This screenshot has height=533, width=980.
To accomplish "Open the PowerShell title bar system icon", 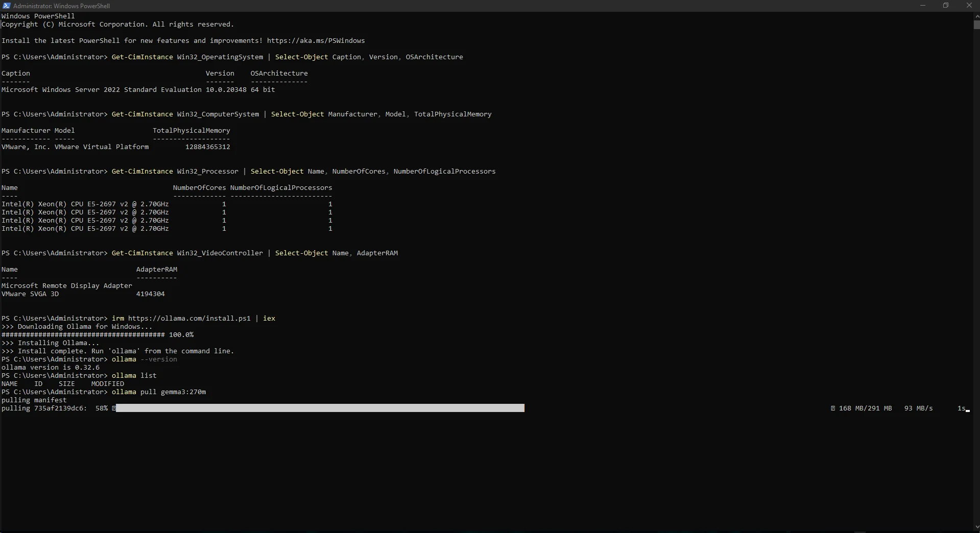I will coord(6,6).
